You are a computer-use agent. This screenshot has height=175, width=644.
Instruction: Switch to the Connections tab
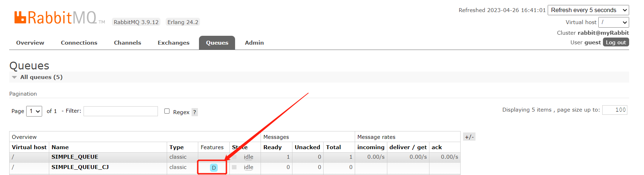[x=79, y=43]
